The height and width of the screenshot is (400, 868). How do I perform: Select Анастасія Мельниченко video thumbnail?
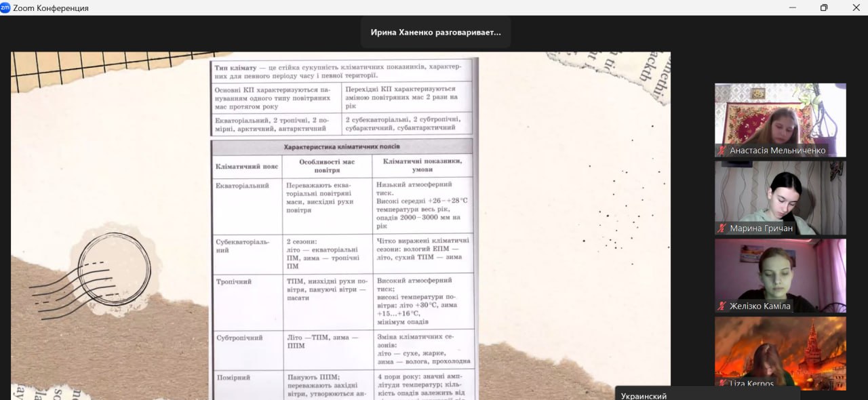781,120
